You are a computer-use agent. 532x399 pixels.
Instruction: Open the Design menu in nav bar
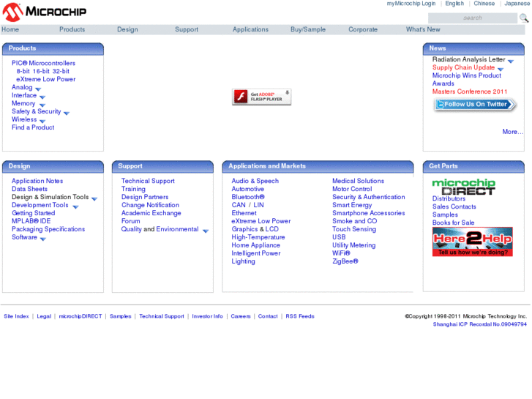pyautogui.click(x=127, y=29)
